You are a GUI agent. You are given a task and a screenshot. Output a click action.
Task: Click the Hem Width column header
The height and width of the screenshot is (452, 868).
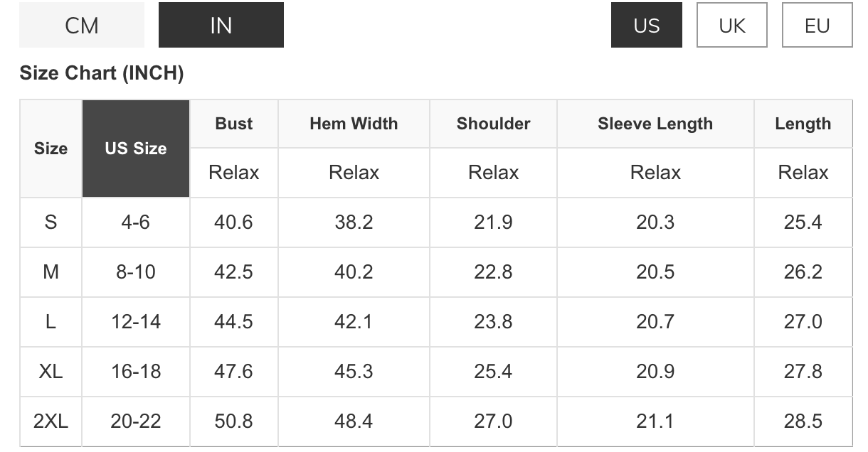[354, 124]
